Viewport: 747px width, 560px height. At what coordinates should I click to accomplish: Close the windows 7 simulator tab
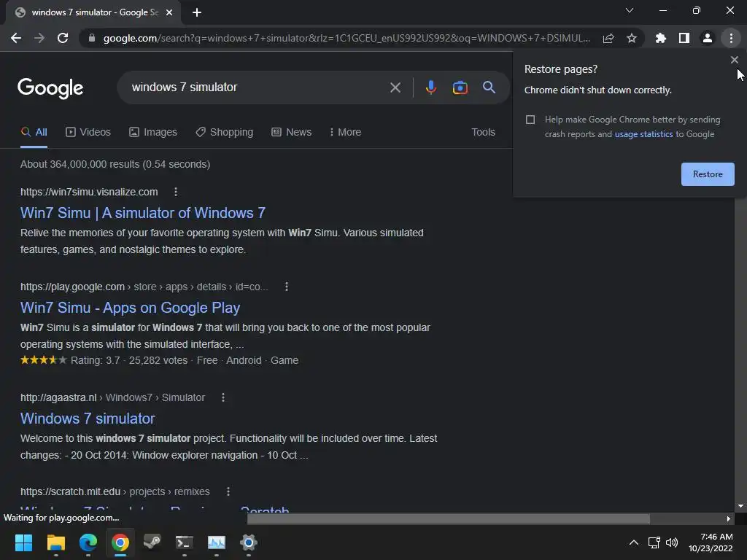click(x=169, y=12)
